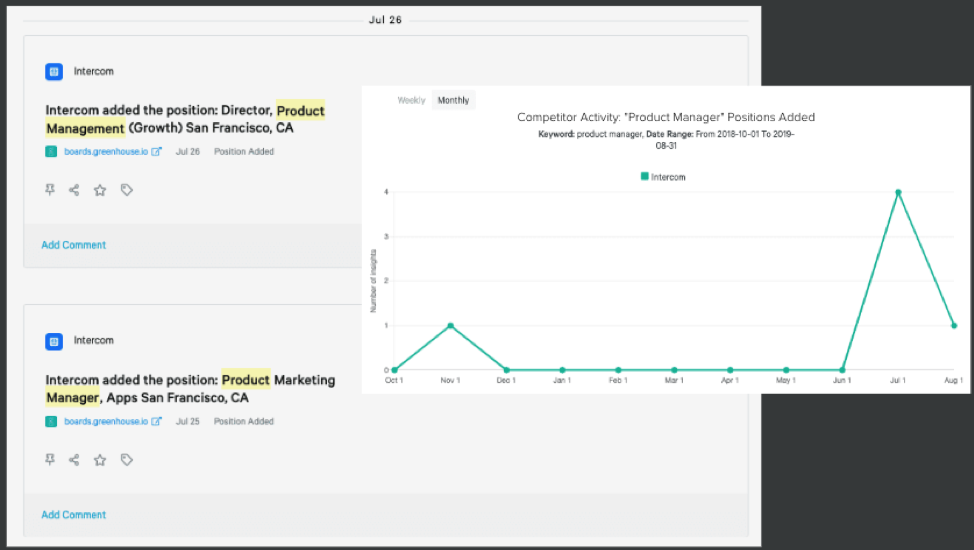Share the Product Marketing Manager insight

pyautogui.click(x=74, y=460)
